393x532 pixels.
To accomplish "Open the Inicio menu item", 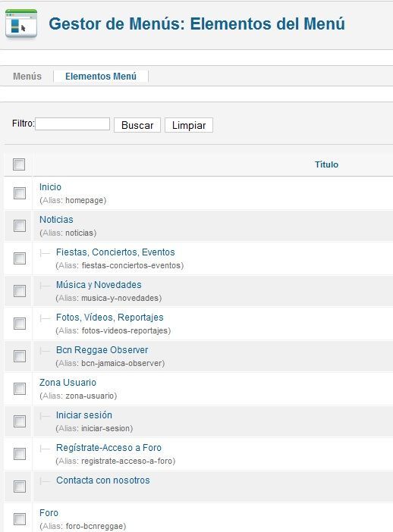I will pos(50,187).
